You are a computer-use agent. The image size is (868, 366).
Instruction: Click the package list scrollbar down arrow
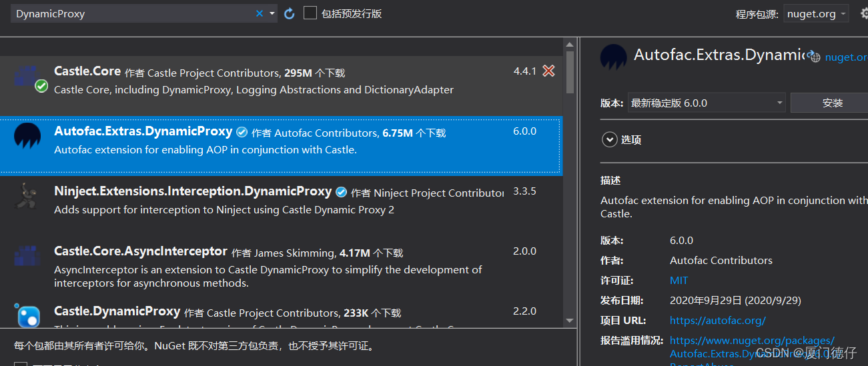[569, 321]
